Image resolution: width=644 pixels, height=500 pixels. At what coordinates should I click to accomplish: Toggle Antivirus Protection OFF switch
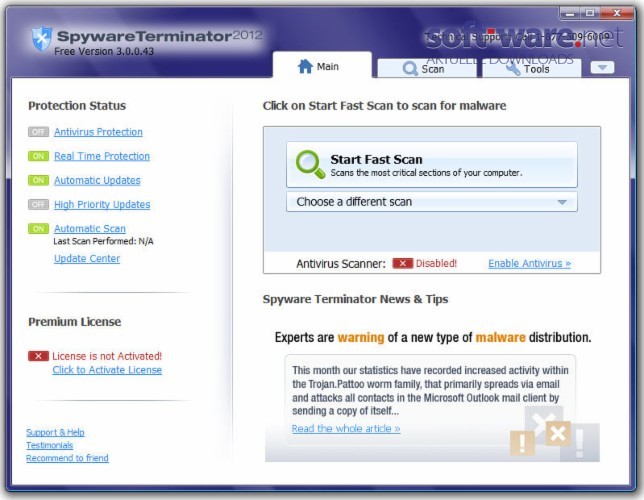coord(39,132)
